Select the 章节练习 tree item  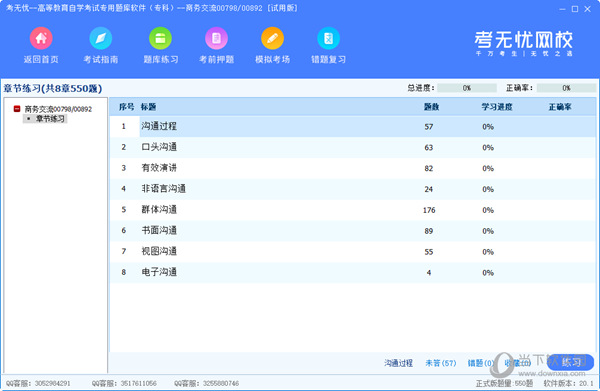pyautogui.click(x=50, y=119)
